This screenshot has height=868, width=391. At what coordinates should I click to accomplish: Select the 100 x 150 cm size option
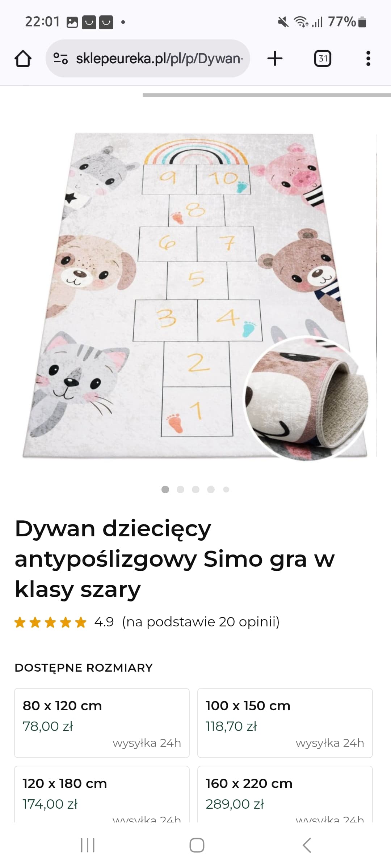pos(285,723)
